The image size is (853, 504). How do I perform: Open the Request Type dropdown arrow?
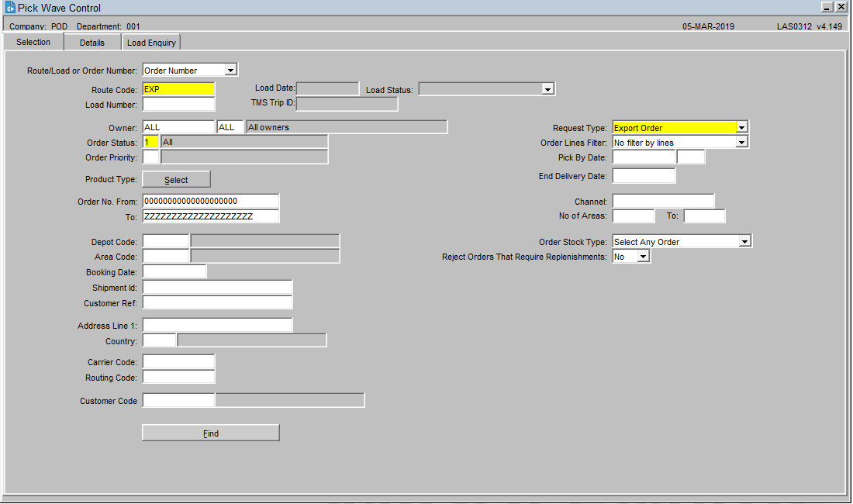point(741,128)
